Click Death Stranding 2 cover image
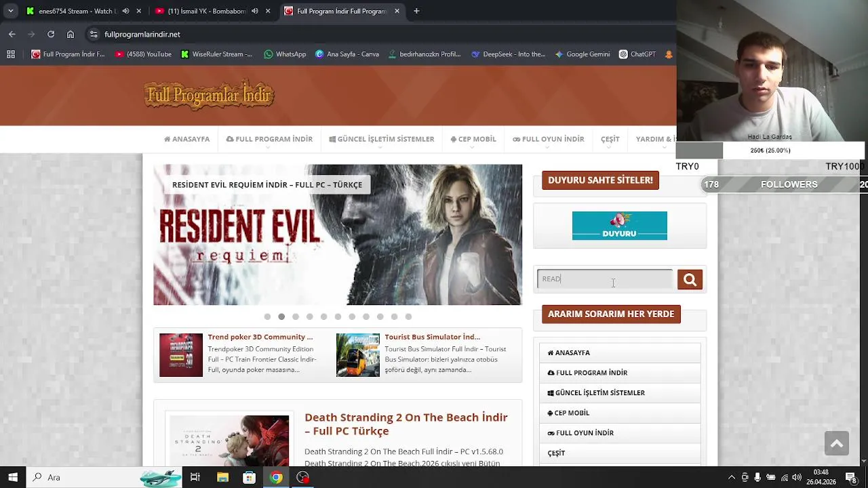Viewport: 868px width, 488px height. coord(229,441)
